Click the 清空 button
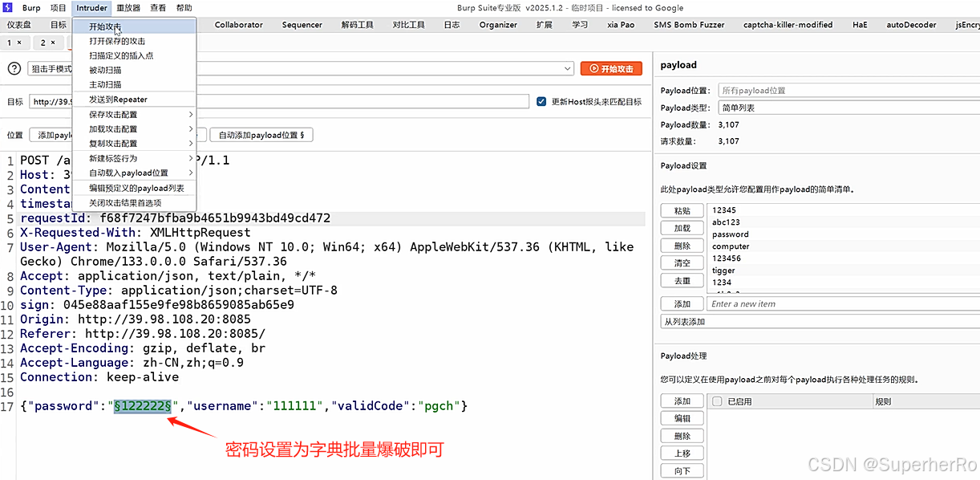The image size is (980, 480). click(682, 263)
